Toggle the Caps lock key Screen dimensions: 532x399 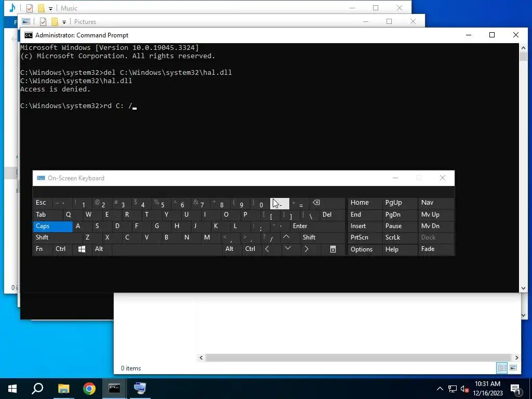(52, 227)
